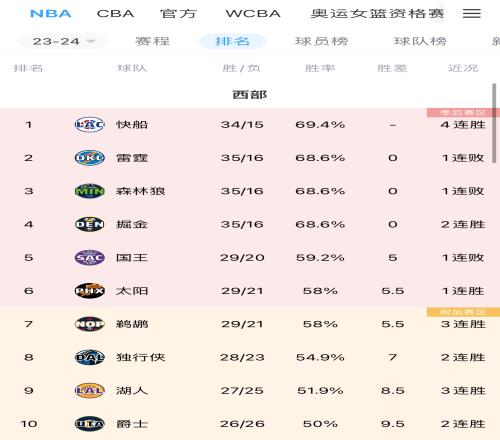Viewport: 500px width, 440px height.
Task: Open the 球队榜 team leaderboard tab
Action: pyautogui.click(x=420, y=41)
